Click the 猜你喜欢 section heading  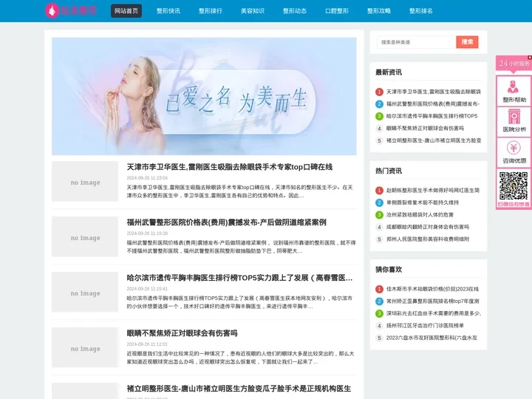[x=389, y=270]
